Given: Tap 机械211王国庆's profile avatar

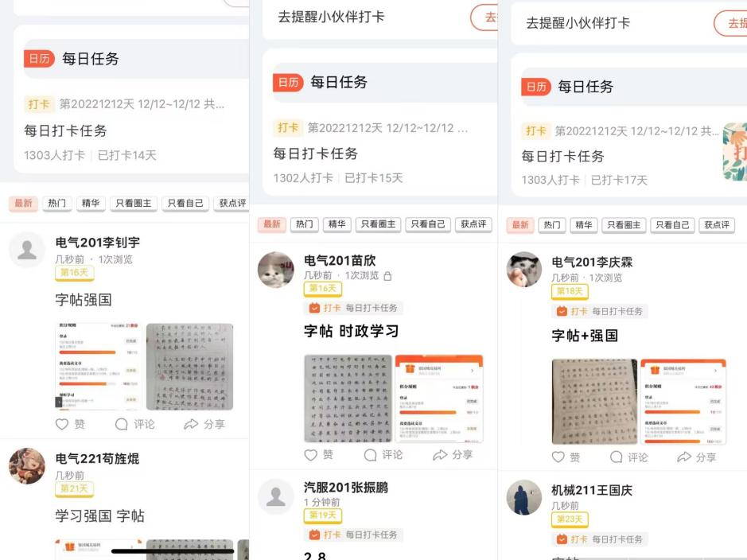Looking at the screenshot, I should tap(524, 498).
